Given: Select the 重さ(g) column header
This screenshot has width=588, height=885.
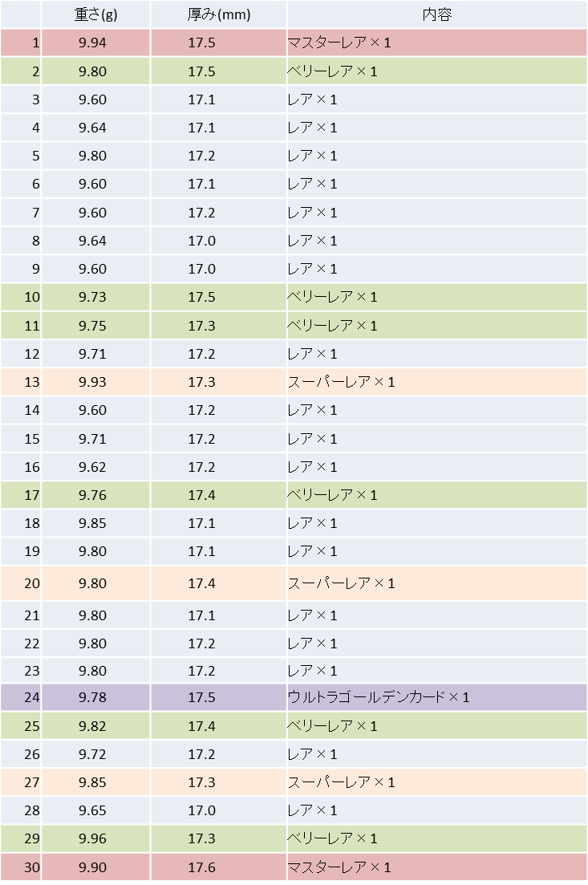Looking at the screenshot, I should point(96,14).
